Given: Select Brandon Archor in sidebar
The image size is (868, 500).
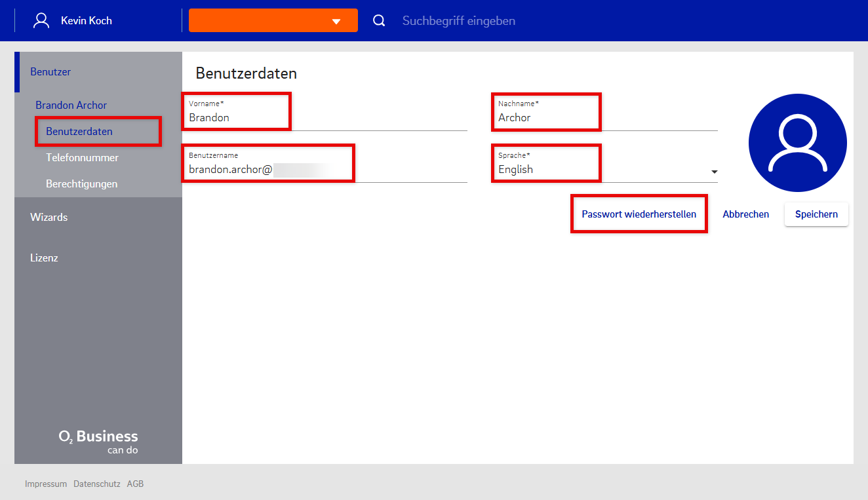Looking at the screenshot, I should coord(71,105).
